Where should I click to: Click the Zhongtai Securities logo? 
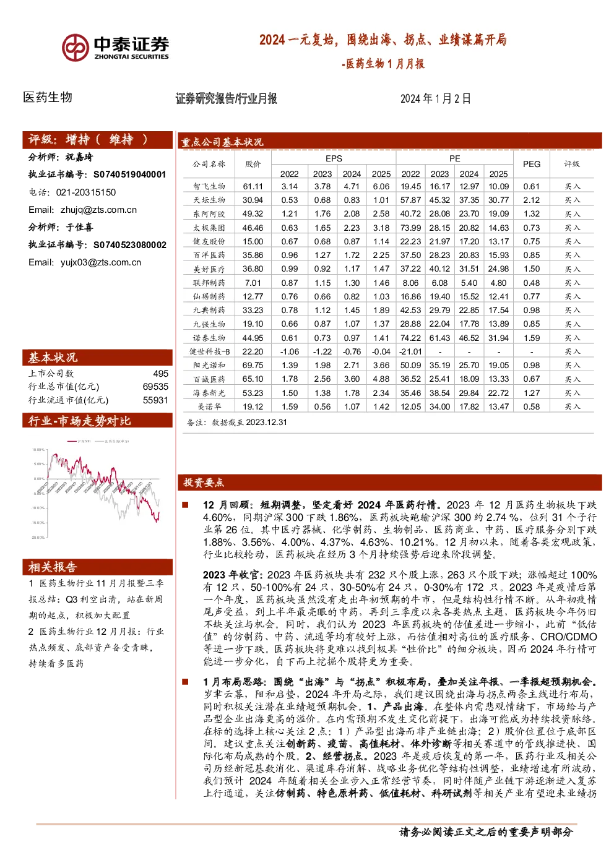[x=115, y=47]
